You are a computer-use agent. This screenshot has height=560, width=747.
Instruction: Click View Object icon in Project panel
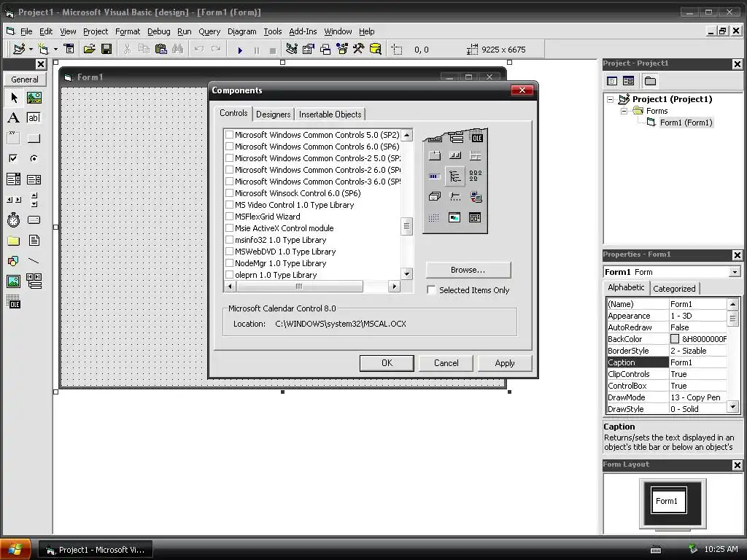628,81
